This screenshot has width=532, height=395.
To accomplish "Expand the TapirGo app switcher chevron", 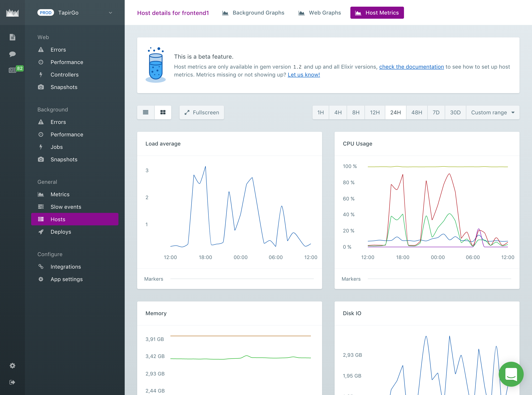I will (x=110, y=13).
